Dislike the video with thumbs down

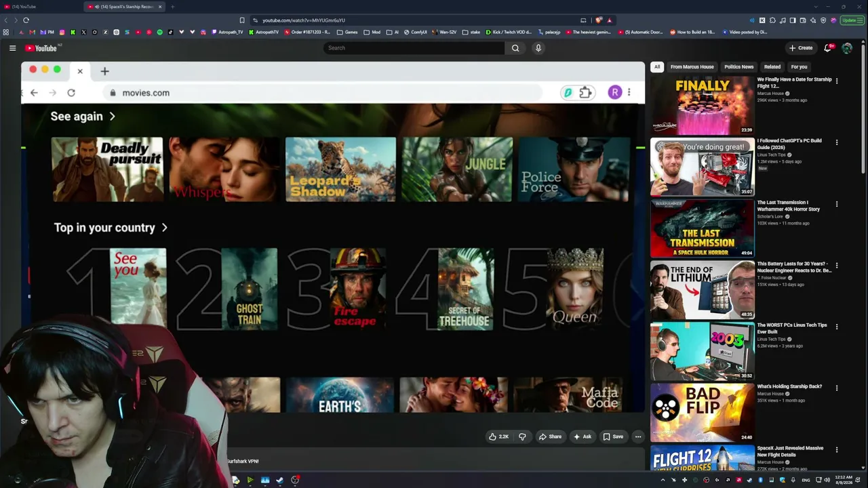522,436
